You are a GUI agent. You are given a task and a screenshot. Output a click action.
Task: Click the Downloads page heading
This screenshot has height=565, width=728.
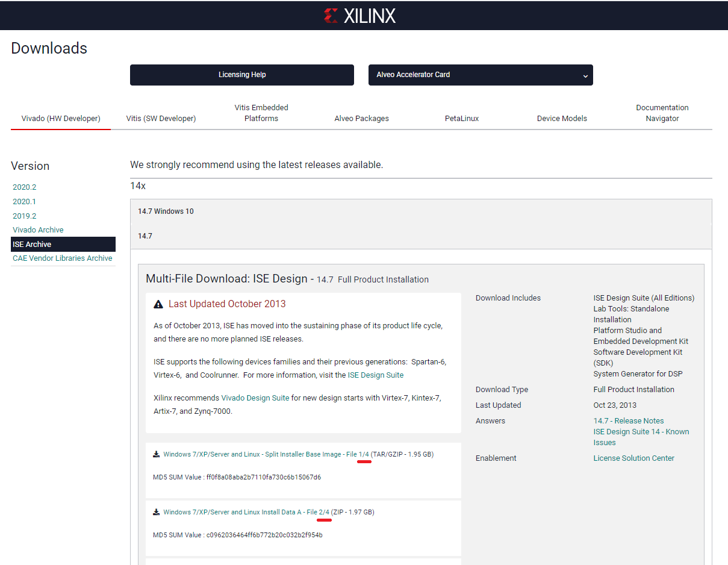click(49, 49)
